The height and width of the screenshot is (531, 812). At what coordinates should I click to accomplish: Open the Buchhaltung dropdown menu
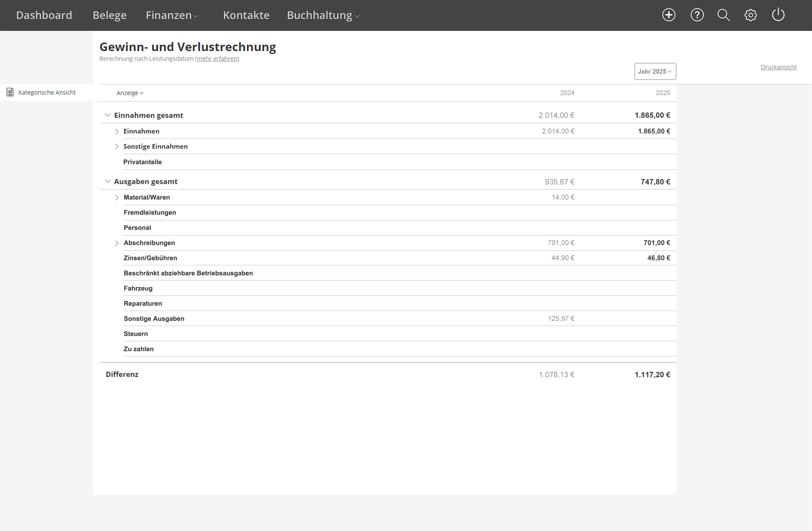pyautogui.click(x=323, y=15)
